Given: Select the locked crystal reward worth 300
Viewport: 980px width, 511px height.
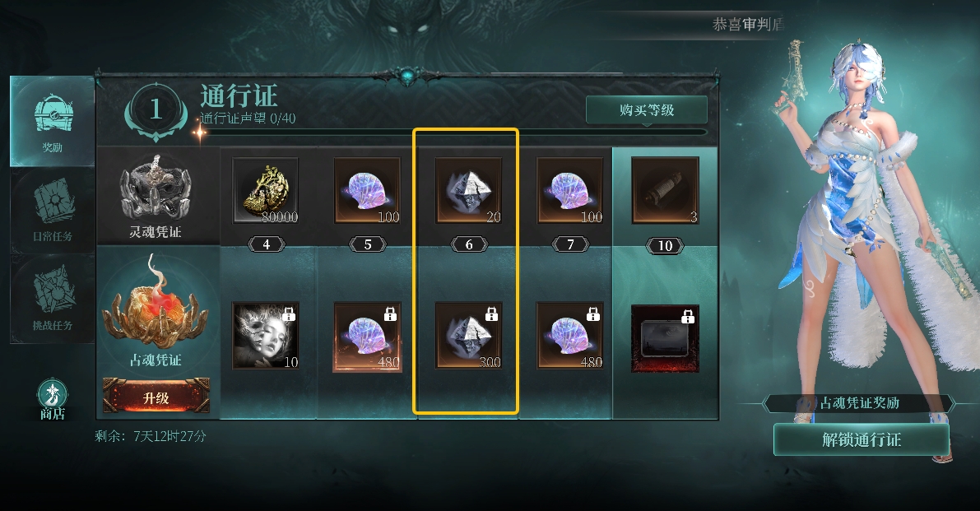Looking at the screenshot, I should pyautogui.click(x=469, y=336).
